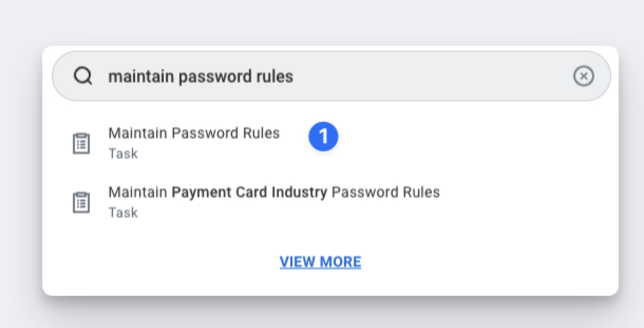
Task: Click the blue number 1 badge
Action: [x=323, y=137]
